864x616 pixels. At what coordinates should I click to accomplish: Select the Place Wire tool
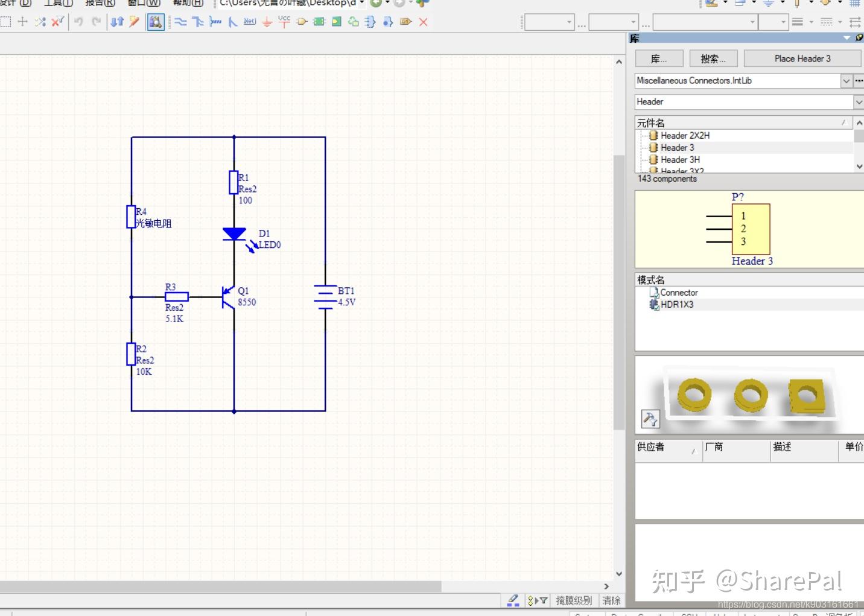tap(180, 22)
